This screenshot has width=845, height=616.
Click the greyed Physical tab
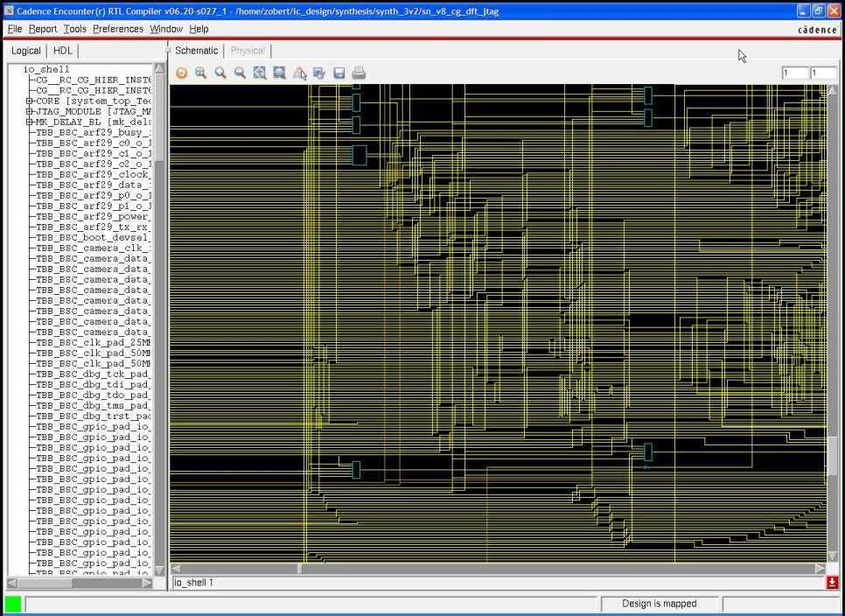[248, 51]
